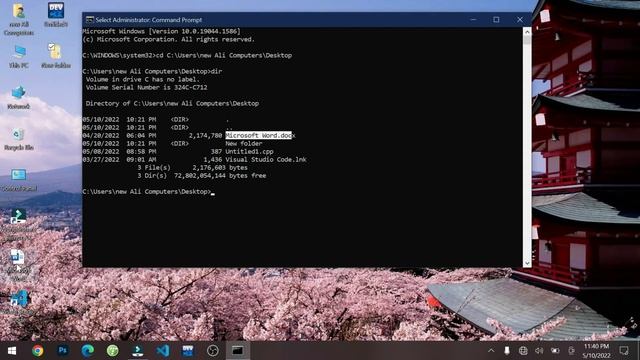Close the Command Prompt window
Screen dimensions: 640x360
520,20
